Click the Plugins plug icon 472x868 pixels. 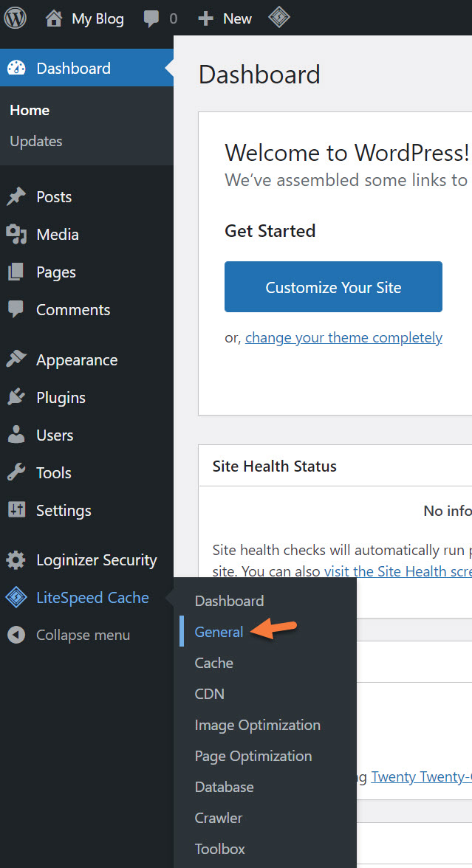pos(16,398)
